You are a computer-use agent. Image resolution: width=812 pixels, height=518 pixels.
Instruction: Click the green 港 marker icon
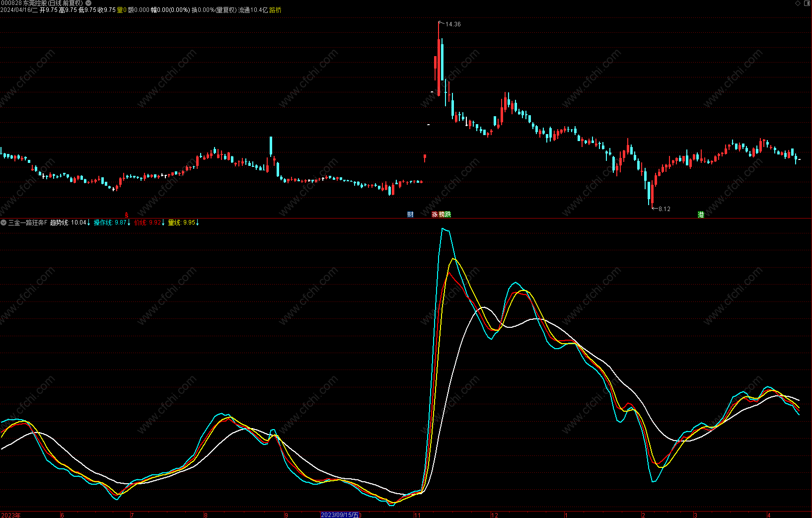pos(701,215)
